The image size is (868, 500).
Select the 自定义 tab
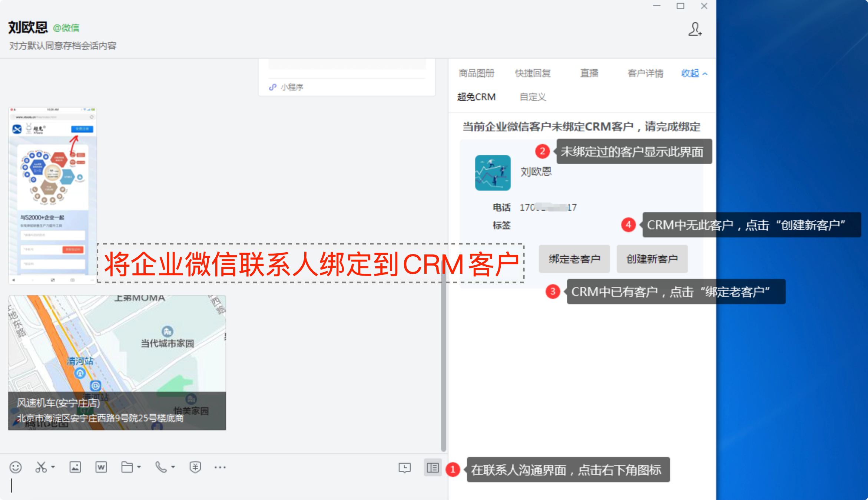pyautogui.click(x=533, y=97)
